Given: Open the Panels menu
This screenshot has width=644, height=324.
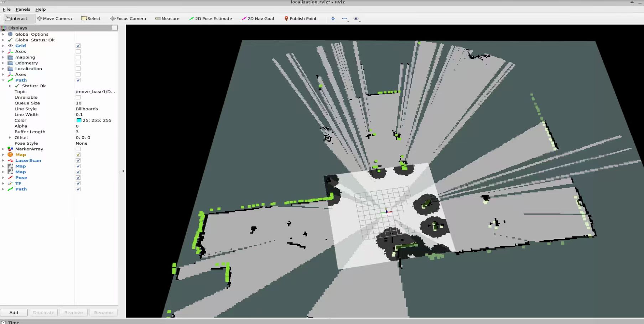Looking at the screenshot, I should point(23,9).
